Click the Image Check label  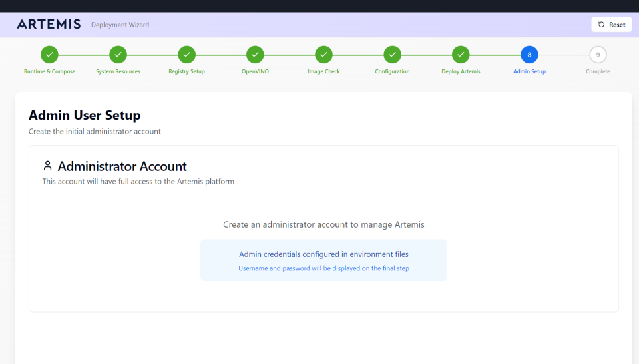pos(323,71)
